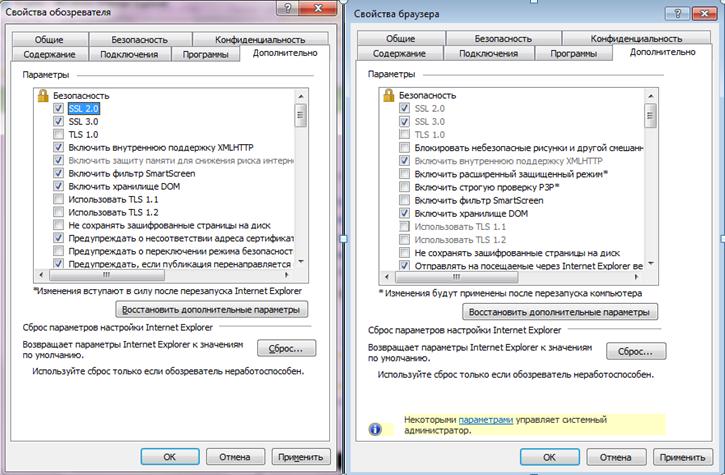
Task: Switch to Содержание tab in Свойства обозревателя
Action: [x=49, y=54]
